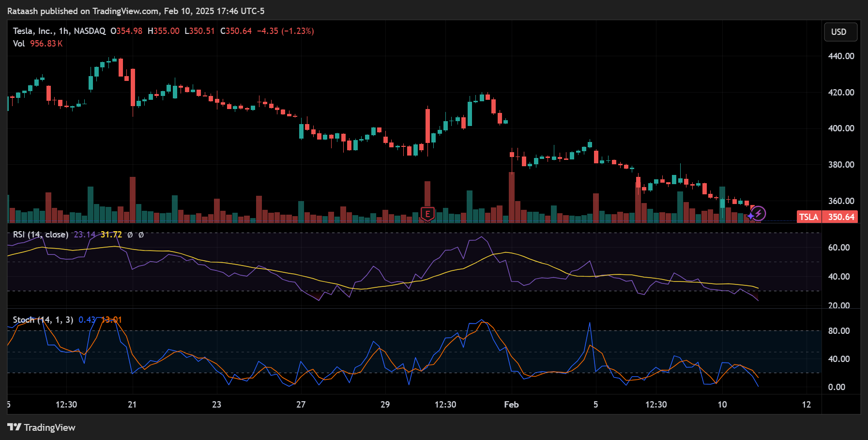
Task: Click the 12 date on time axis
Action: click(x=806, y=405)
